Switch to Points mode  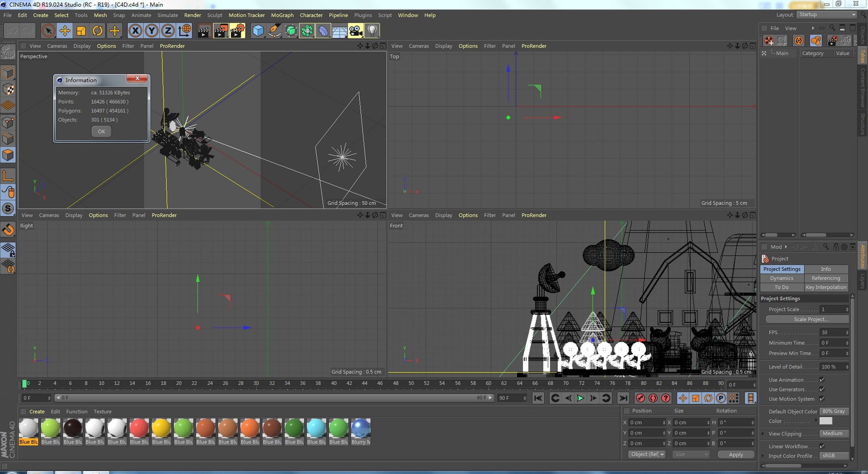tap(8, 122)
